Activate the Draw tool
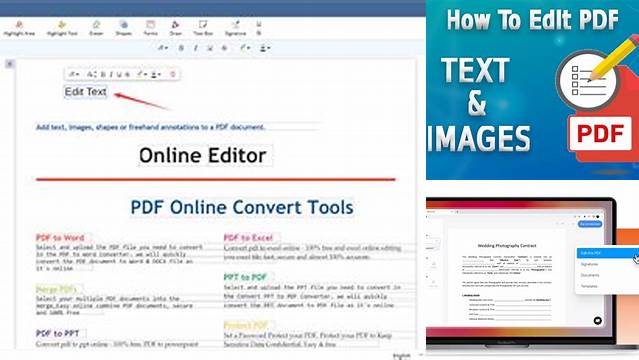The width and height of the screenshot is (639, 360). click(175, 28)
